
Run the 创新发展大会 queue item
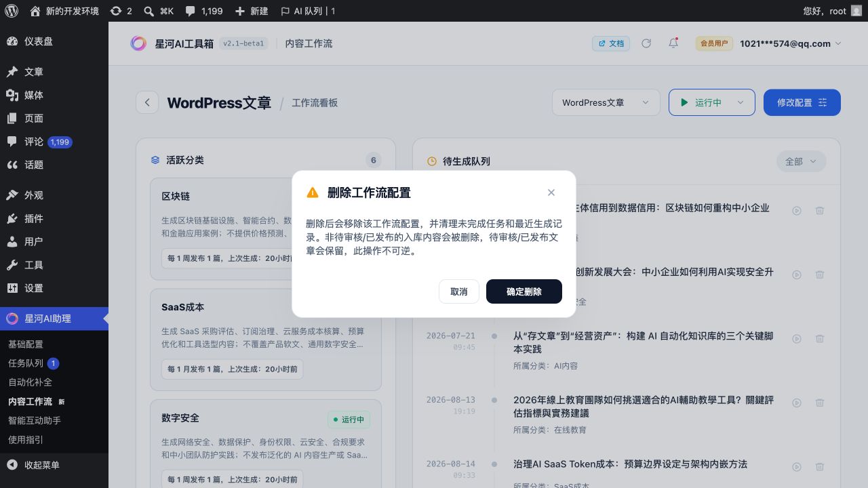pos(797,274)
